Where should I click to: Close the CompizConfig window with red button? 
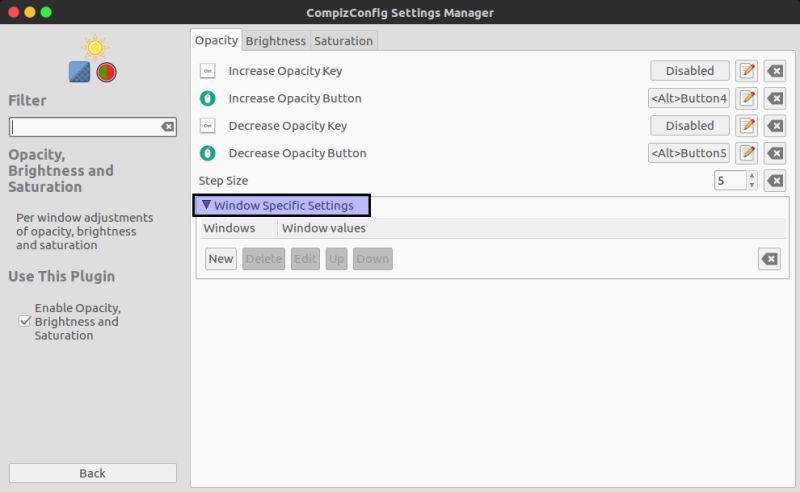14,12
